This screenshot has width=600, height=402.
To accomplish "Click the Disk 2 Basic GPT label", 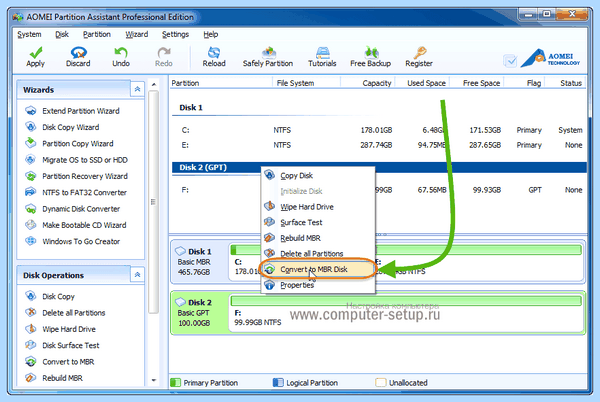I will tap(198, 313).
